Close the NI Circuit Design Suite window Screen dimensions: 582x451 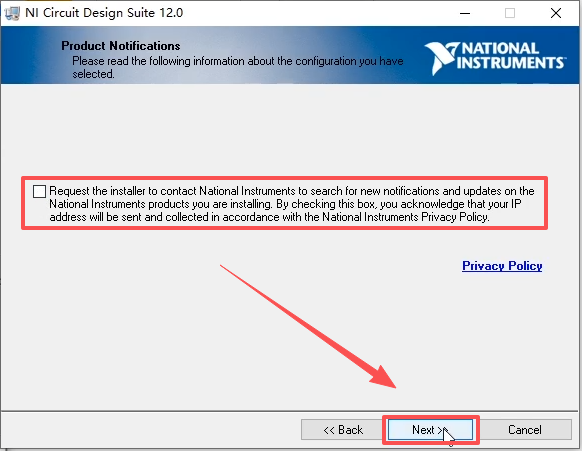pos(556,13)
